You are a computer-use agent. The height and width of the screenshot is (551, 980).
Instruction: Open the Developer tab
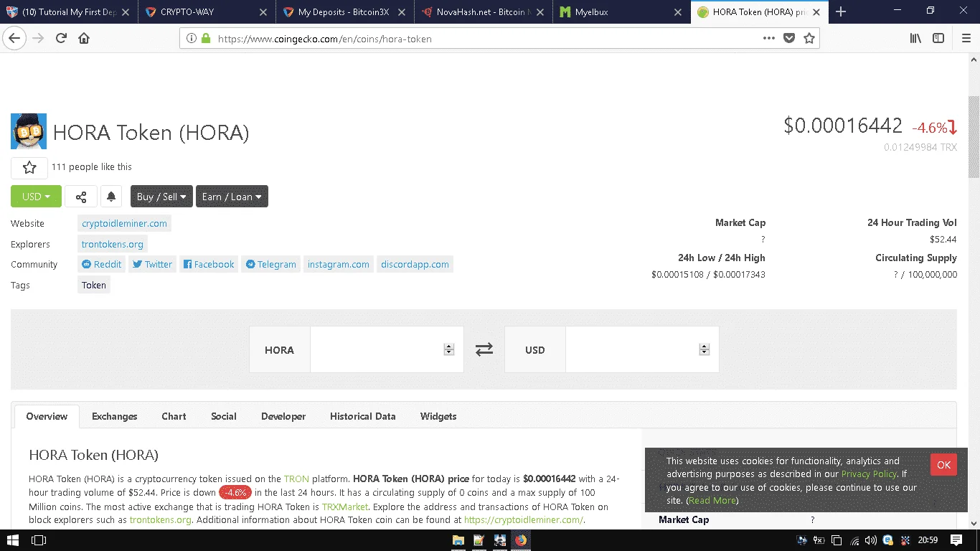pos(283,416)
